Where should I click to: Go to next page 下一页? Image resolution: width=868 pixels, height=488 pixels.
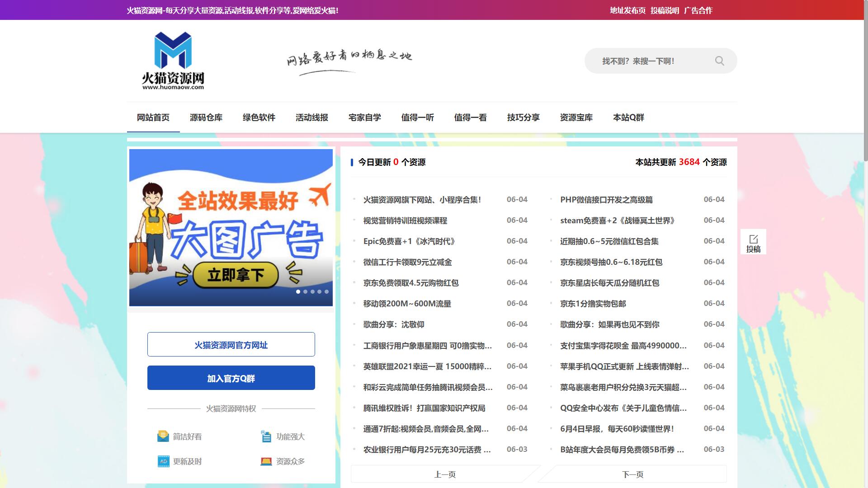tap(632, 474)
